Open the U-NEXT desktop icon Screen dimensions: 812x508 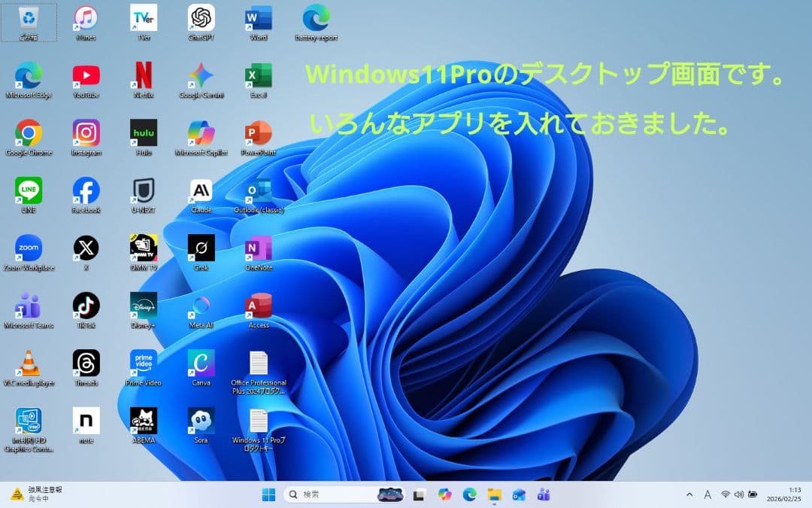coord(144,195)
